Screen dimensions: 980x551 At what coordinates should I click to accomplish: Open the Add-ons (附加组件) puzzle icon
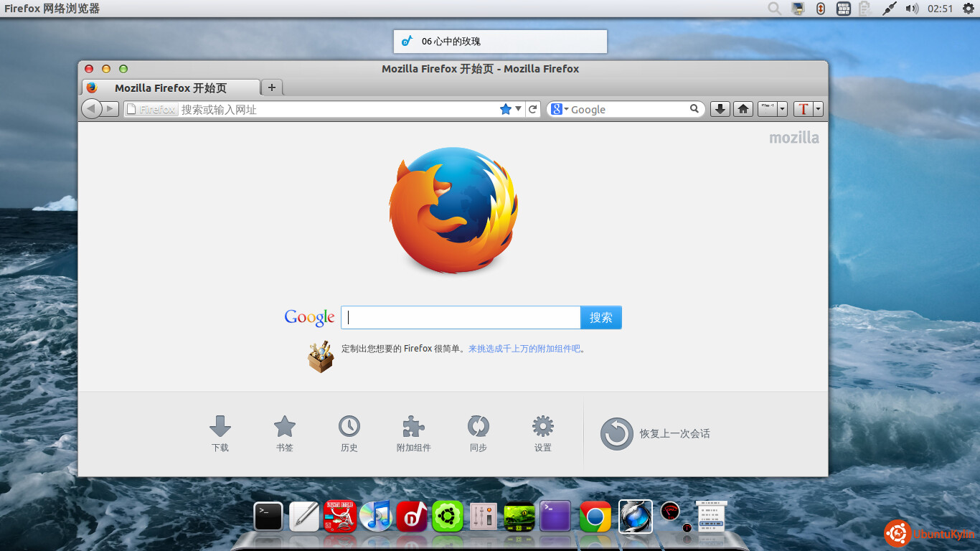tap(413, 427)
